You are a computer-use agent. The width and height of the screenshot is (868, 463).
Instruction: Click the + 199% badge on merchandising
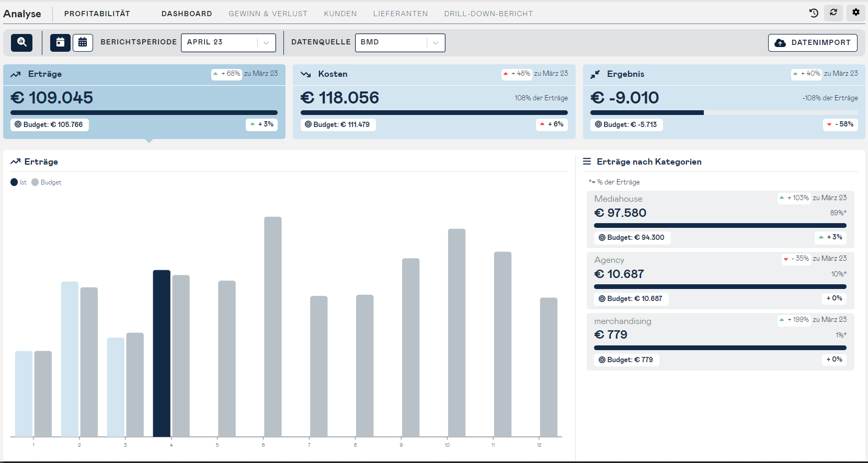pyautogui.click(x=794, y=320)
